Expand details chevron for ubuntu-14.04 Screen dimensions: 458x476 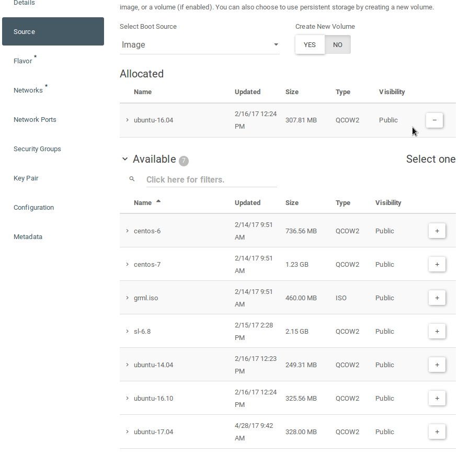click(127, 365)
